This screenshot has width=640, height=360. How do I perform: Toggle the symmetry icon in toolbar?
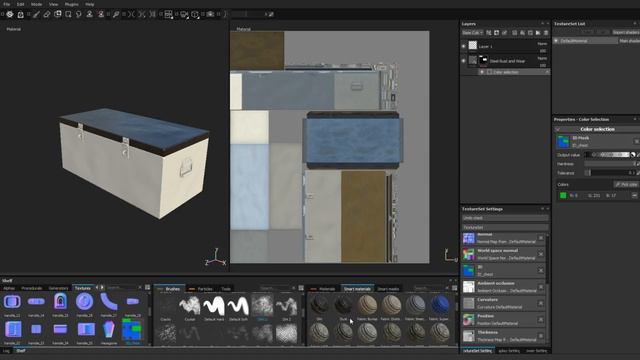click(x=131, y=14)
